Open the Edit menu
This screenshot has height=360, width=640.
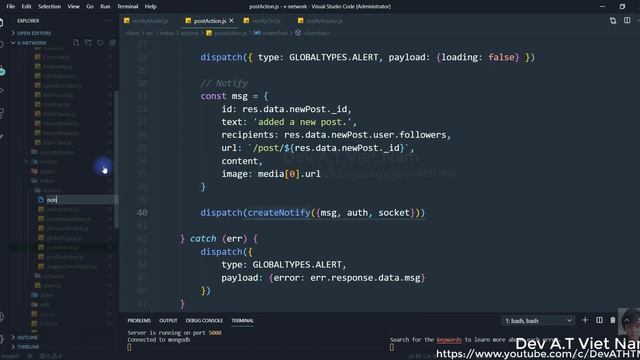tap(26, 7)
